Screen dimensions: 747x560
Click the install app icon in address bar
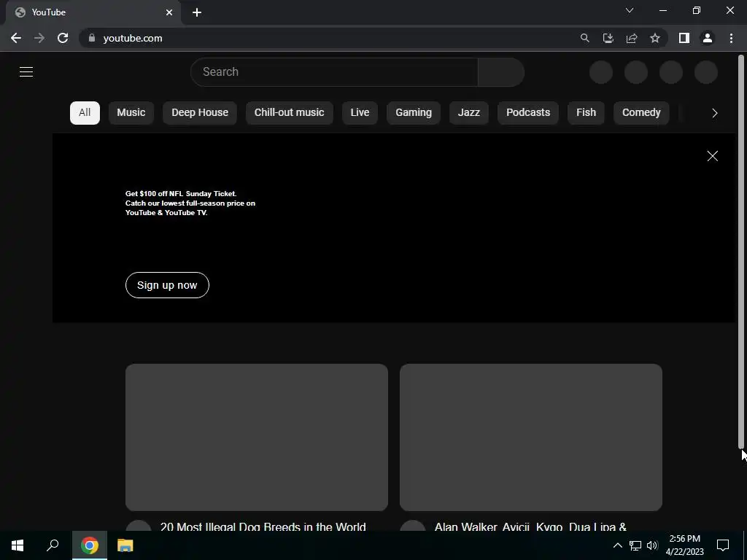(x=608, y=38)
